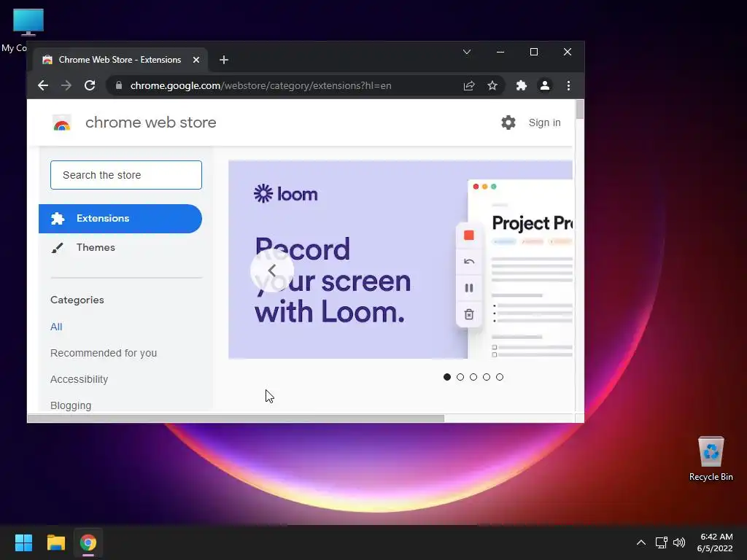Open the volume control in tray

679,542
